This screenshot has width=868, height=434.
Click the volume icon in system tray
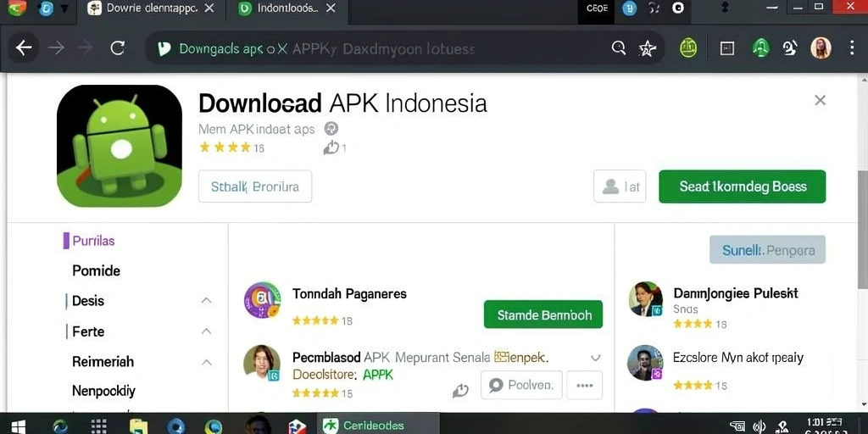760,426
